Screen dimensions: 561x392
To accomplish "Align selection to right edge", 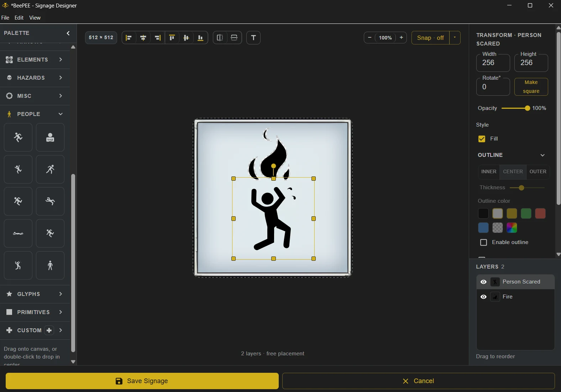I will click(158, 38).
